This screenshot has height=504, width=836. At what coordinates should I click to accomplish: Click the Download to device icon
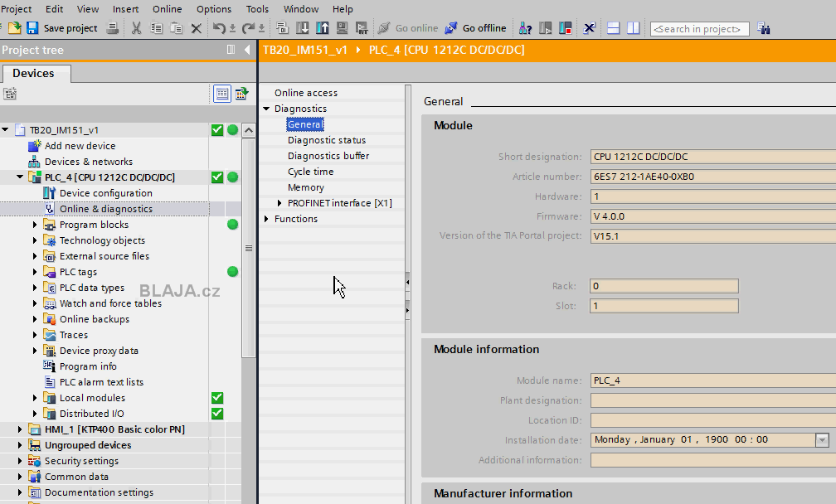tap(302, 27)
